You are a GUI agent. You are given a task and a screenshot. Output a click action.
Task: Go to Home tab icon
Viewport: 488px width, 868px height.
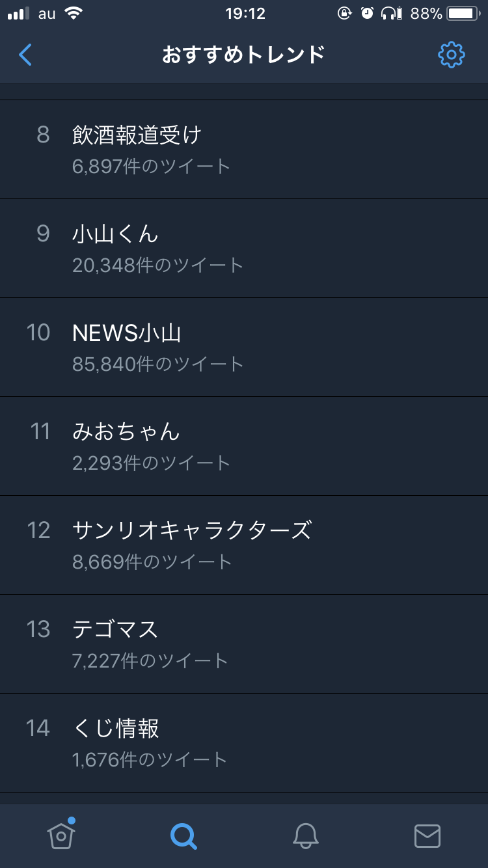coord(61,835)
